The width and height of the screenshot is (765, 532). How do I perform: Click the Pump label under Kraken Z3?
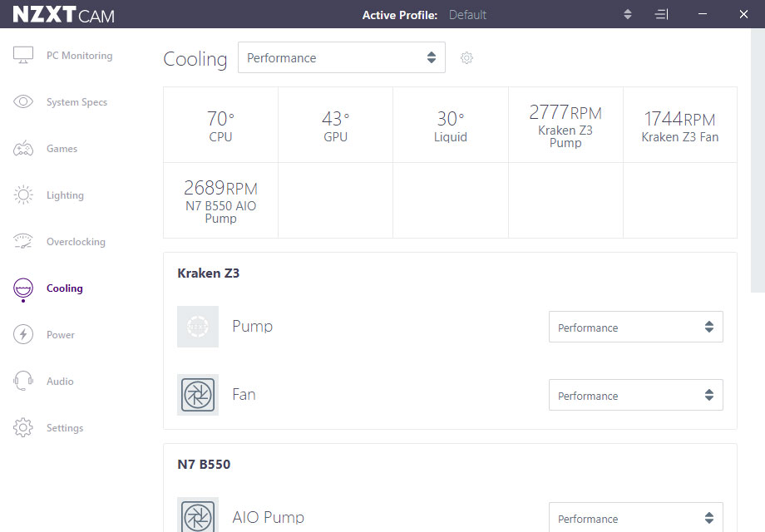[x=252, y=326]
